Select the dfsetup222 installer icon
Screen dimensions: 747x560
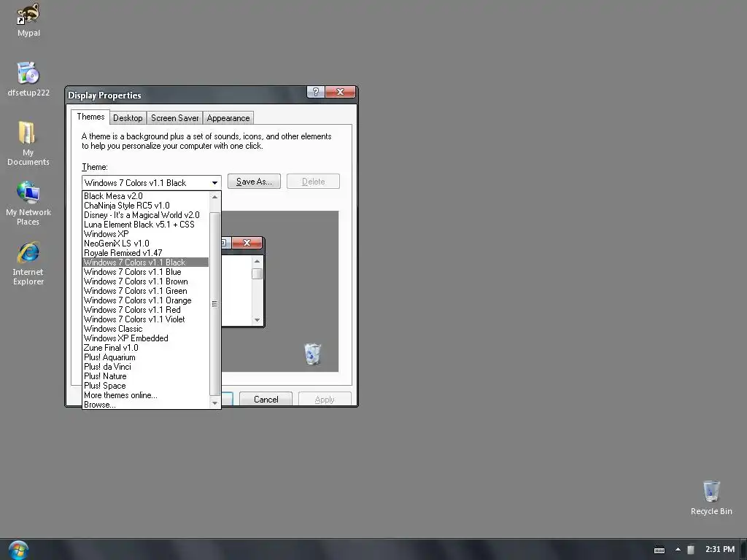pyautogui.click(x=28, y=79)
